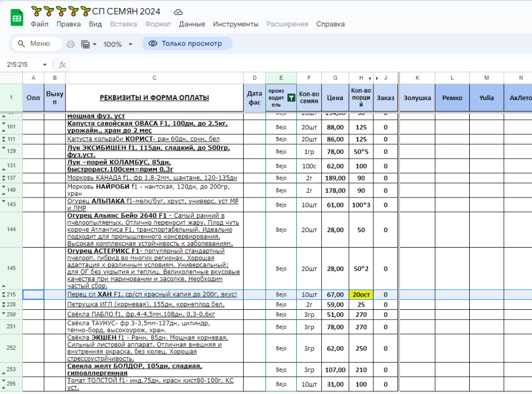
Task: Open the Правка menu
Action: tap(69, 24)
